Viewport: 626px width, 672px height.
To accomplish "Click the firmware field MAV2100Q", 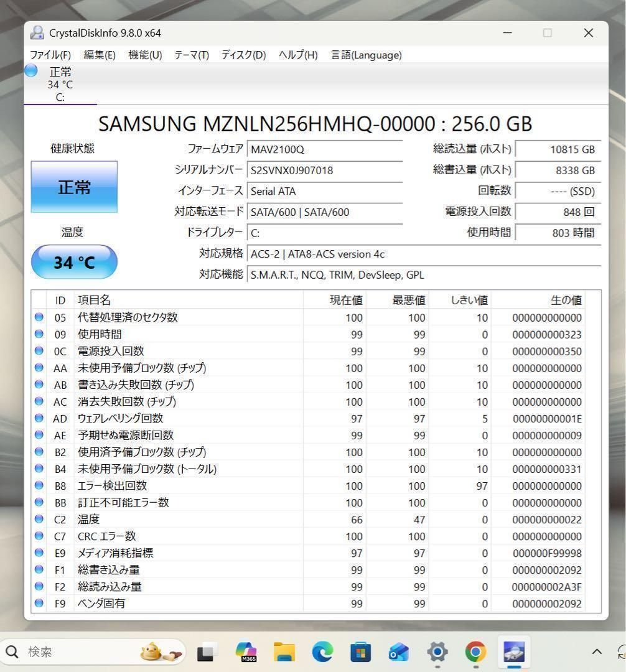I will [x=325, y=149].
